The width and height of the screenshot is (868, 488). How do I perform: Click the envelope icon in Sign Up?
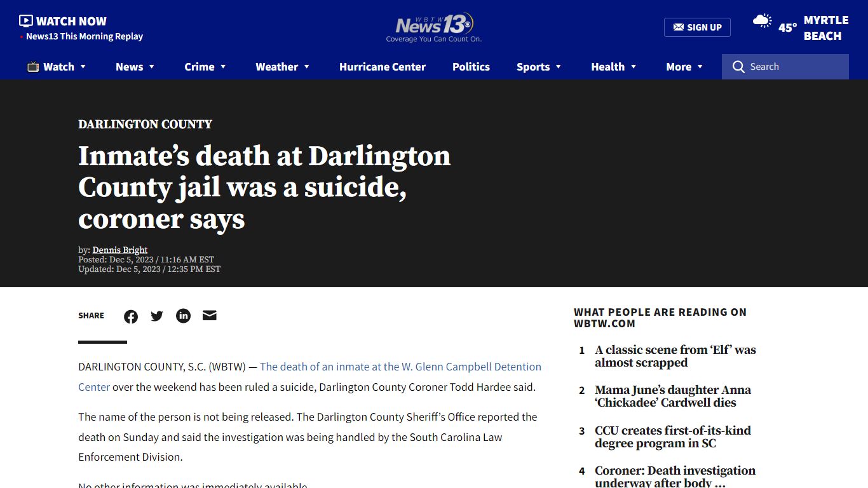click(679, 27)
